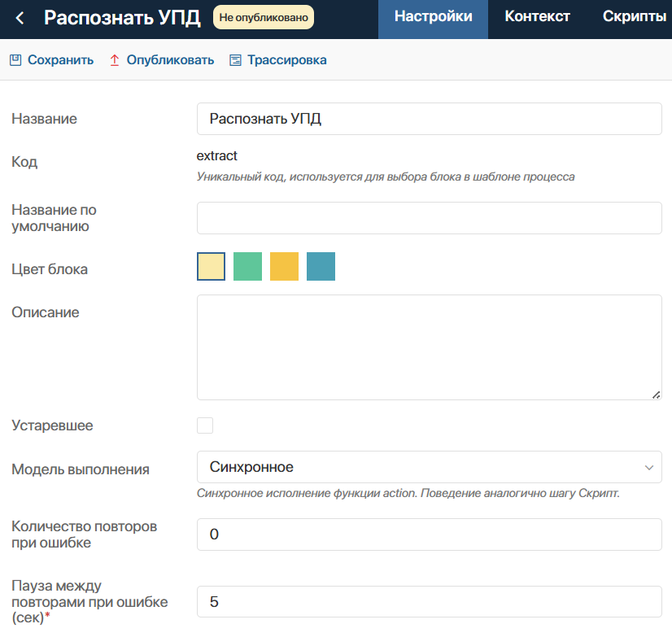Click the Сохранить button label
This screenshot has height=637, width=672.
pos(60,60)
